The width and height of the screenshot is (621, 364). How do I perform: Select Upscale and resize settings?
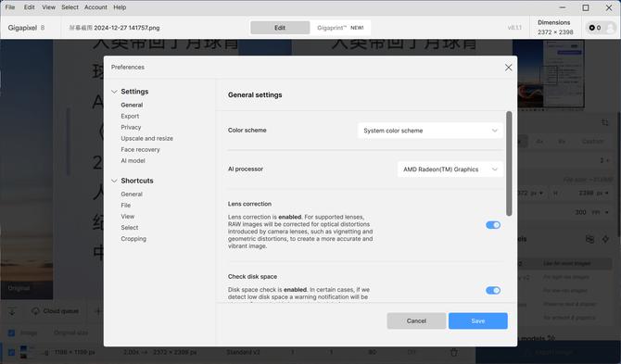[x=147, y=139]
